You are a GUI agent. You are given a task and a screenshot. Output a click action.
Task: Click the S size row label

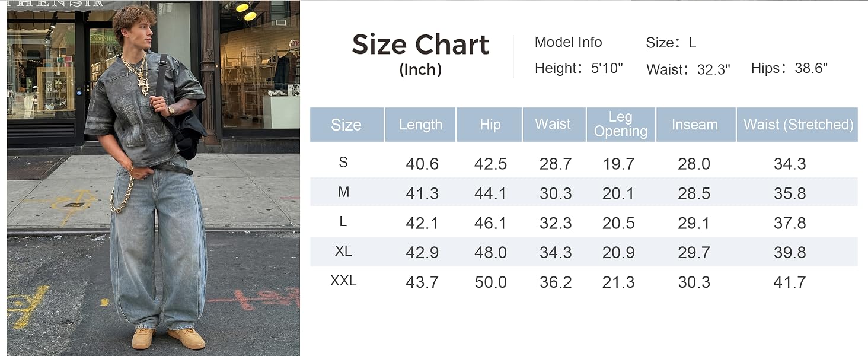tap(343, 163)
